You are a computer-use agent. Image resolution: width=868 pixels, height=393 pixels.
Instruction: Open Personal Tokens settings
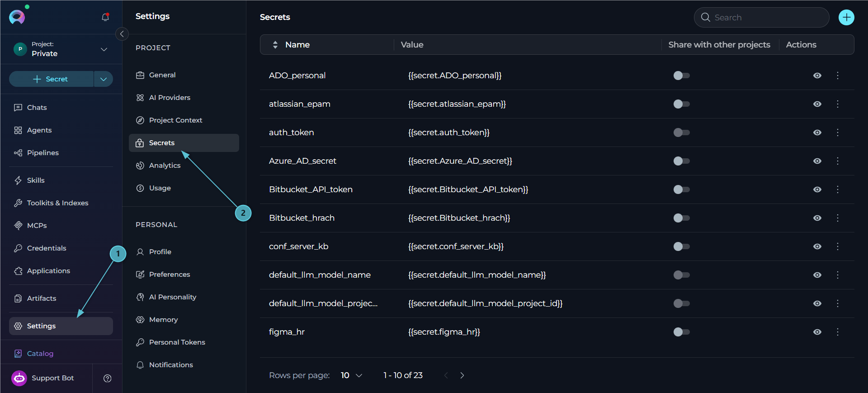click(184, 342)
